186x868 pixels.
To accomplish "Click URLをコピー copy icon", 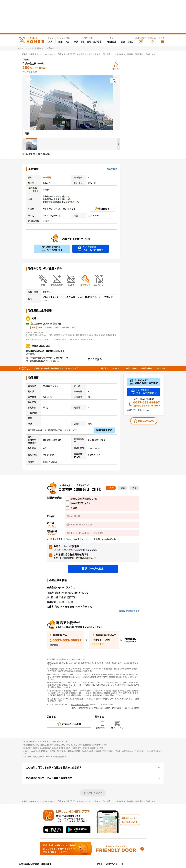I will coord(102,723).
